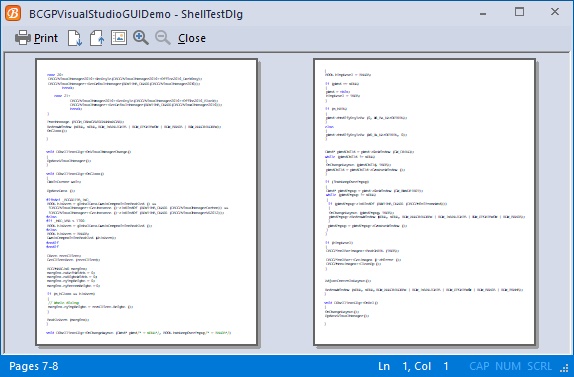Click the printer icon in the toolbar

point(23,38)
